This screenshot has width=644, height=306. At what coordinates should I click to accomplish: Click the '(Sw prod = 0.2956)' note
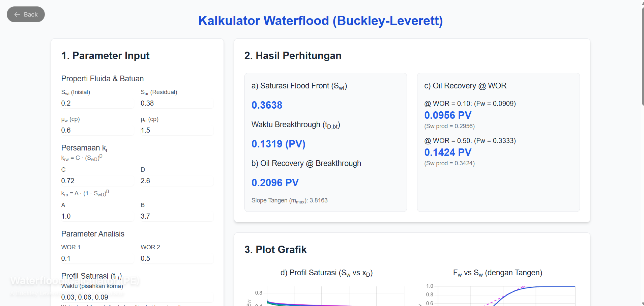point(449,126)
